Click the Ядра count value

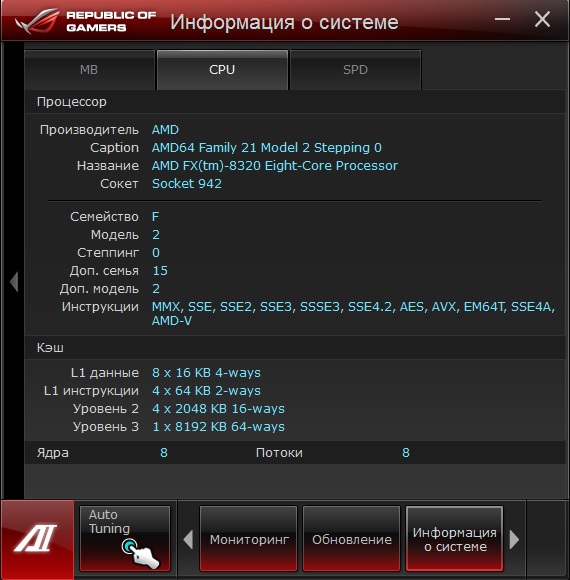[x=164, y=453]
